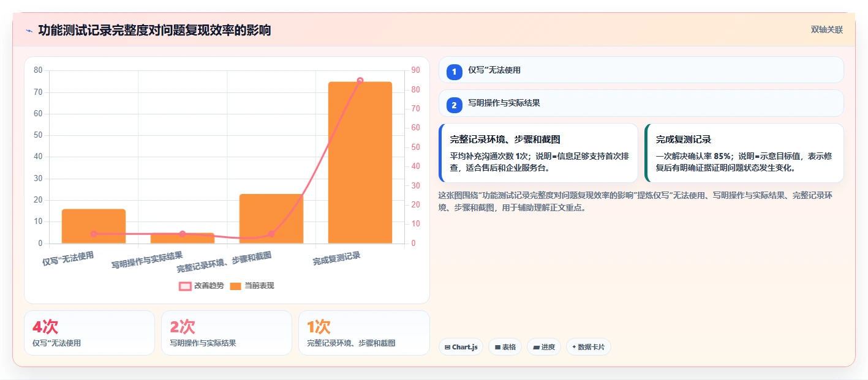Screen dimensions: 868x380
Task: Click text 一次解决确认率 85% in card
Action: 693,156
